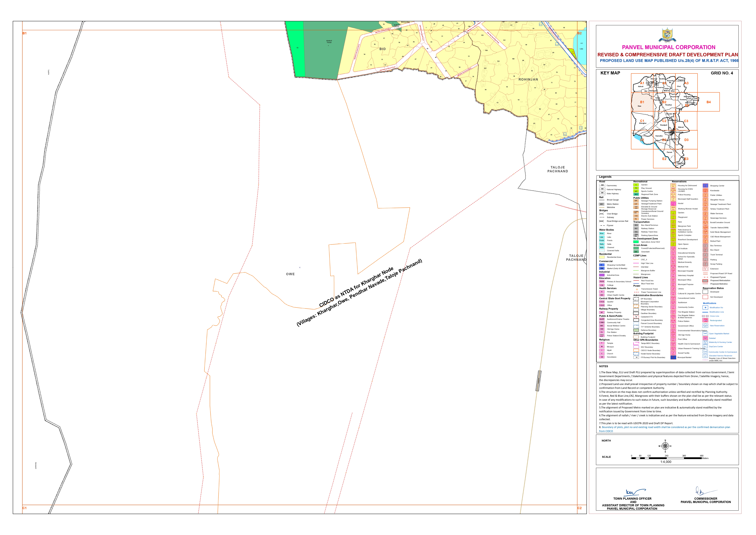Click the B2 grid label on the map

(580, 33)
